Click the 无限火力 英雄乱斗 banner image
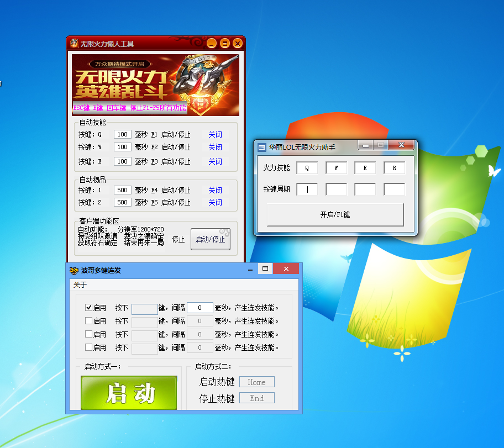Viewport: 504px width, 448px height. click(x=155, y=85)
